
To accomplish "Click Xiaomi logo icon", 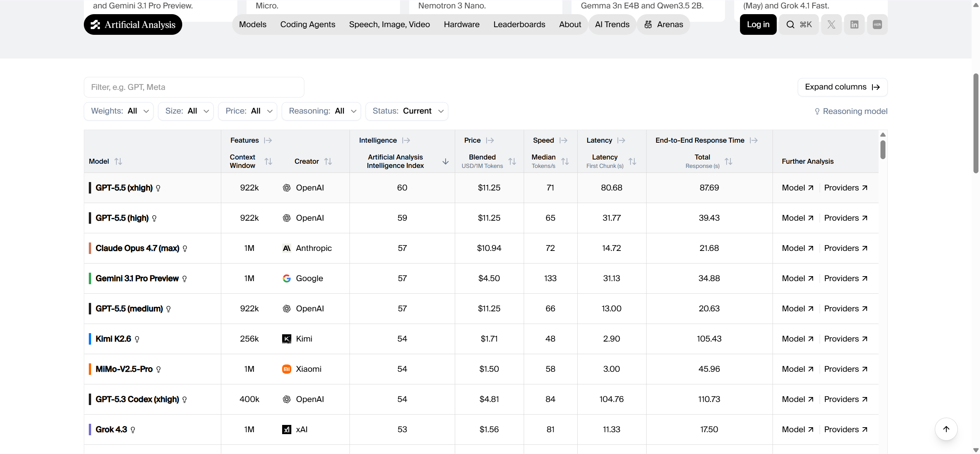I will click(x=287, y=369).
